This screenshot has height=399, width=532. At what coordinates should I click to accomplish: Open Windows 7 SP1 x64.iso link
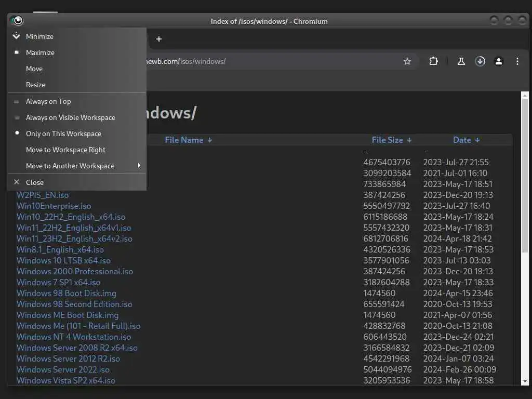[58, 282]
